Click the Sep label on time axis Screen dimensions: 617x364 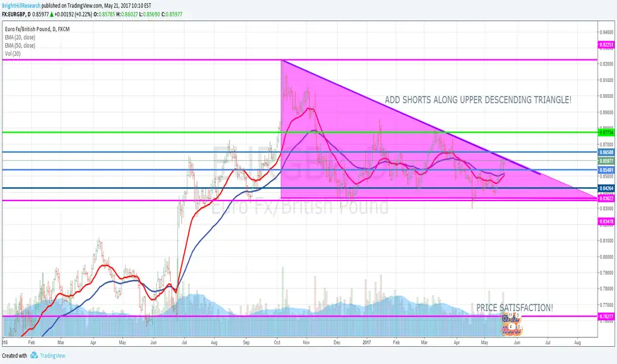pos(246,343)
